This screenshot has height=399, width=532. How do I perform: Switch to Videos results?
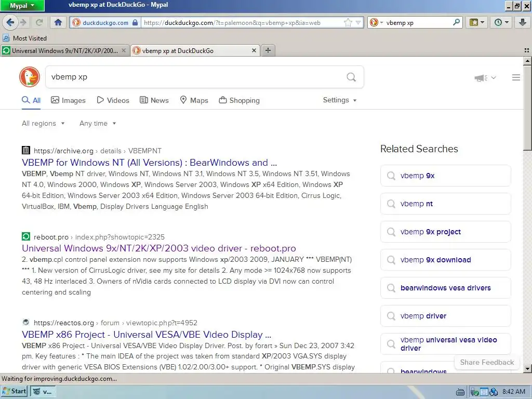click(113, 100)
